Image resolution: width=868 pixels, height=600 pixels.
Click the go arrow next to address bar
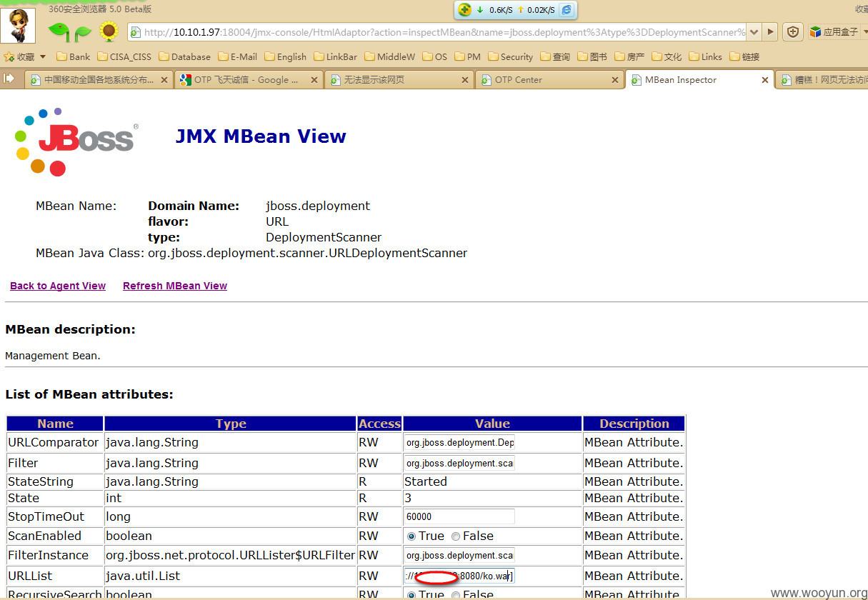click(769, 32)
